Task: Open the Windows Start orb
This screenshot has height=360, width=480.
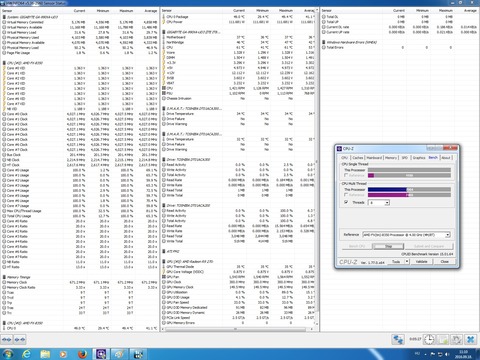Action: tap(7, 354)
